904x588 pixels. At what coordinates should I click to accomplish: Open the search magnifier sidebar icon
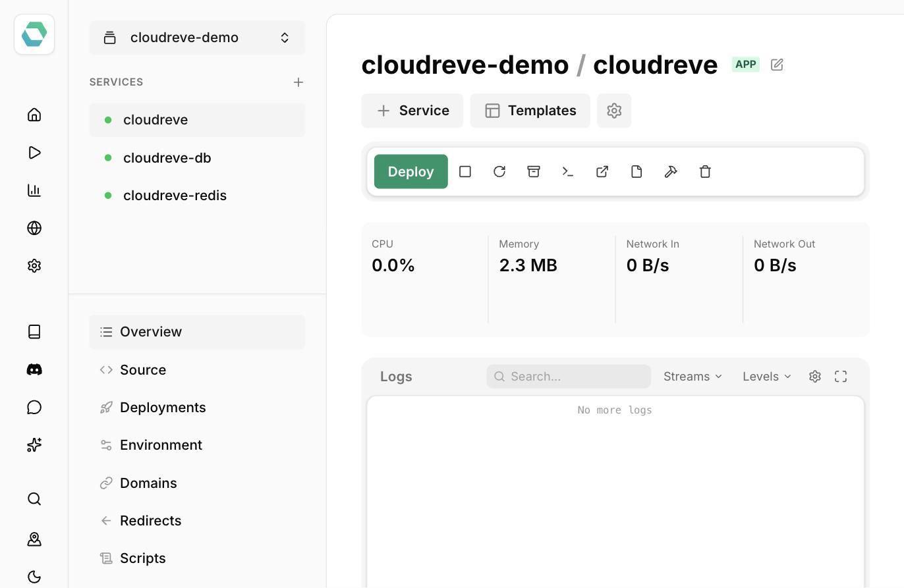[x=34, y=499]
